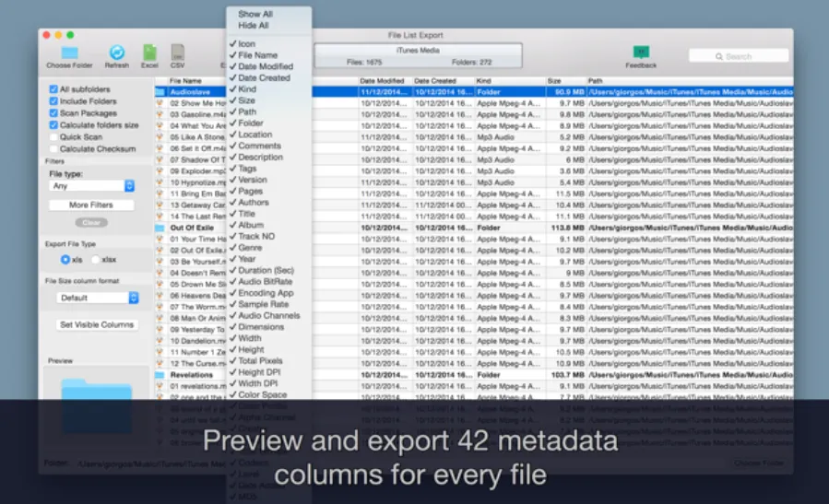Image resolution: width=829 pixels, height=504 pixels.
Task: Click the folder icon of Out Of Exile row
Action: coord(160,228)
